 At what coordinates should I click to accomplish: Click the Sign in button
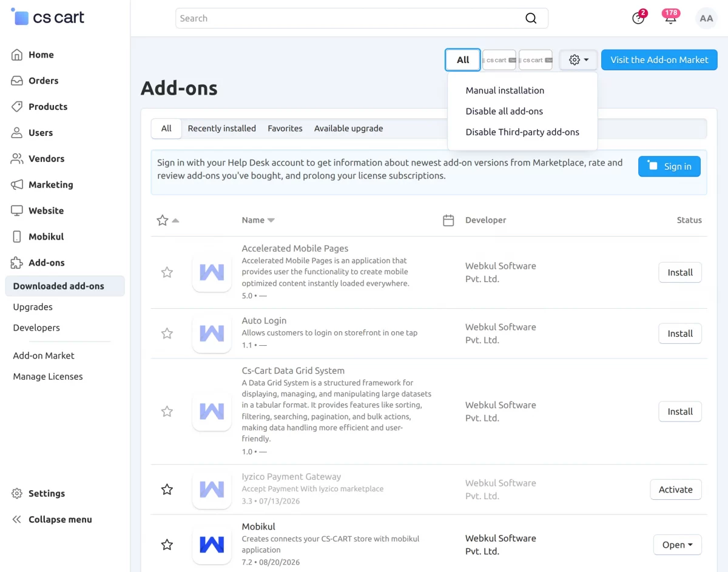coord(669,166)
